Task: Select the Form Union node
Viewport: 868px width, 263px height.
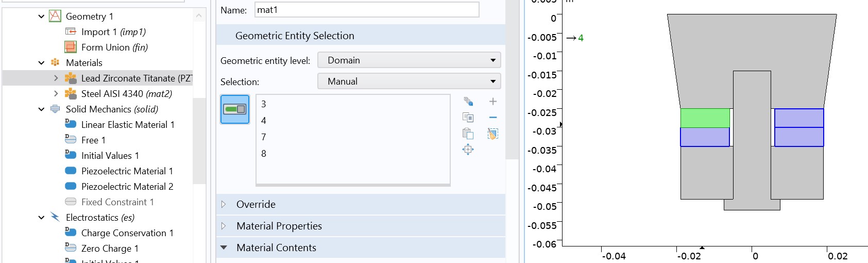Action: 114,47
